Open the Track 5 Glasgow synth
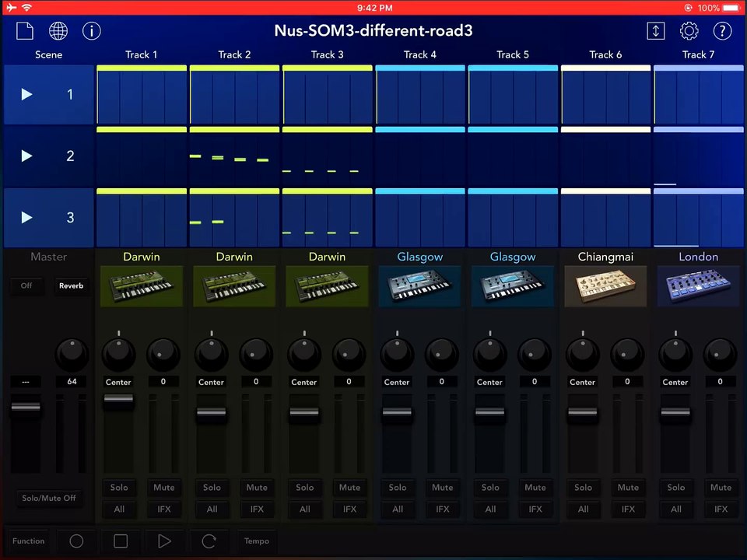This screenshot has width=747, height=560. pyautogui.click(x=513, y=286)
